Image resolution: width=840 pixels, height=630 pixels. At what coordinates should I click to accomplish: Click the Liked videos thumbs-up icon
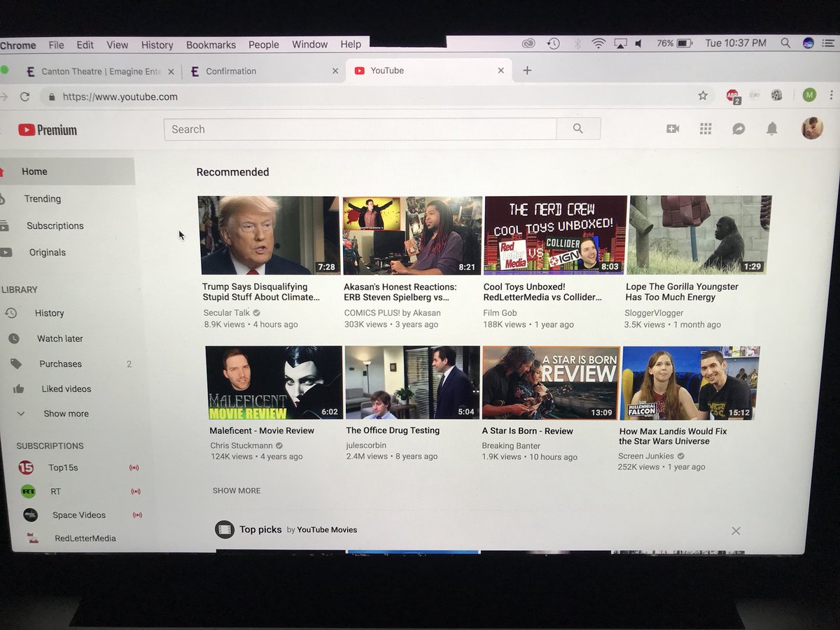click(19, 388)
